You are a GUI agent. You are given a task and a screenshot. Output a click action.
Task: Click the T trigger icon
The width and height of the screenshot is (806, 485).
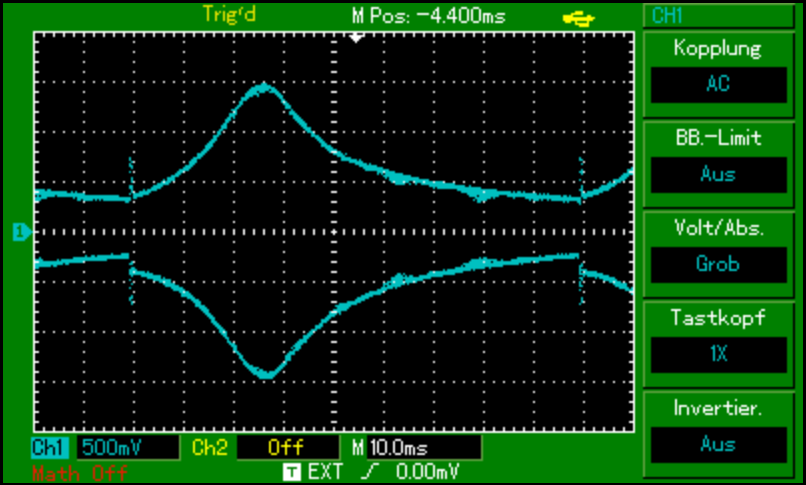(x=291, y=469)
